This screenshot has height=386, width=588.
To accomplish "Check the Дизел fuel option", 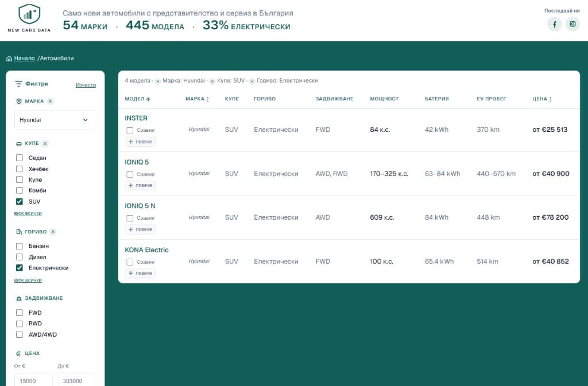I will [20, 257].
